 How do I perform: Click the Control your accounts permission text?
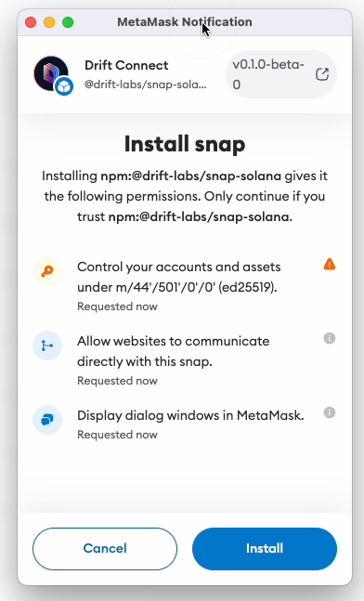pyautogui.click(x=179, y=277)
